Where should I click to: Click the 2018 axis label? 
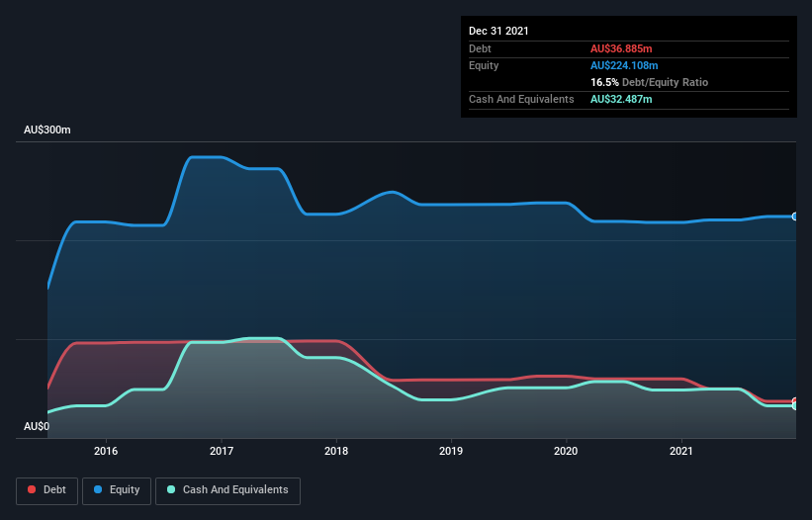[x=336, y=451]
